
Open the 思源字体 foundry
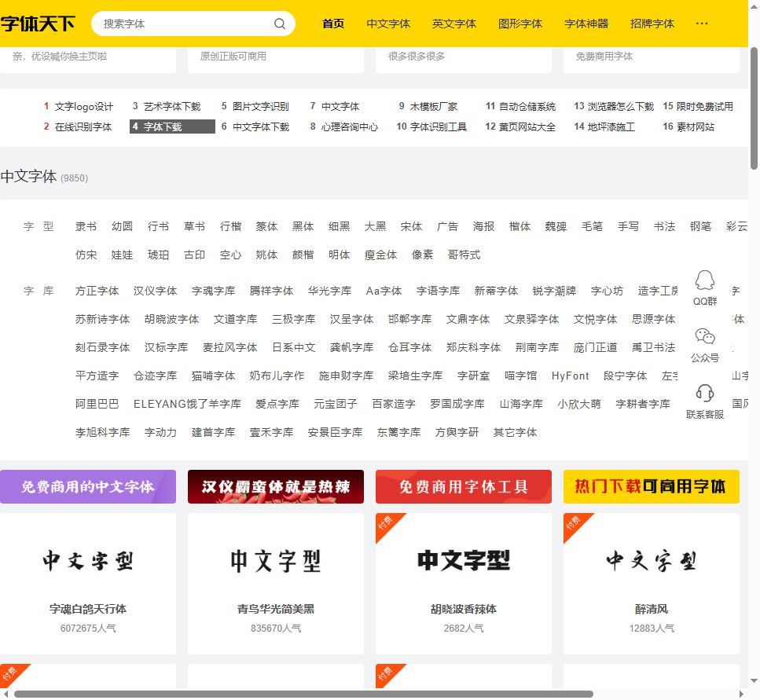pyautogui.click(x=653, y=319)
